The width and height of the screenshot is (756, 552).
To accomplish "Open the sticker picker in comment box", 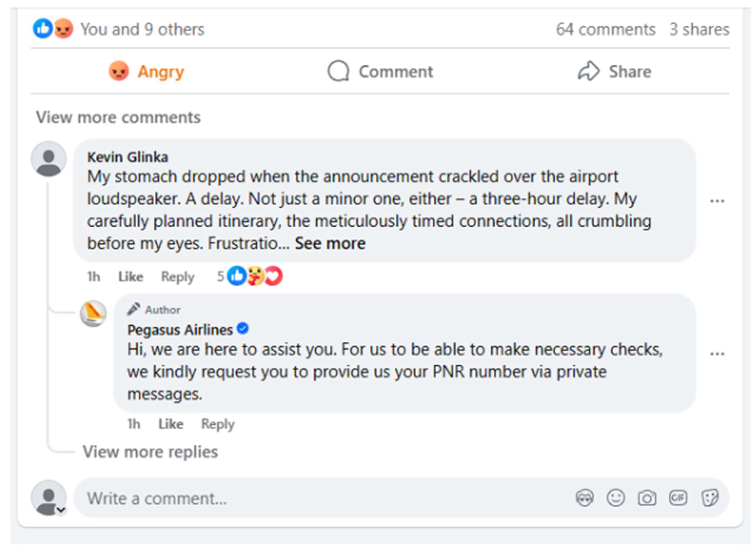I will click(x=709, y=498).
